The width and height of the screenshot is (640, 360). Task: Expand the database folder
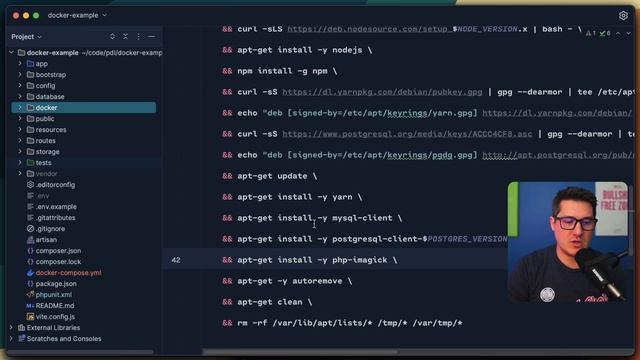click(20, 97)
